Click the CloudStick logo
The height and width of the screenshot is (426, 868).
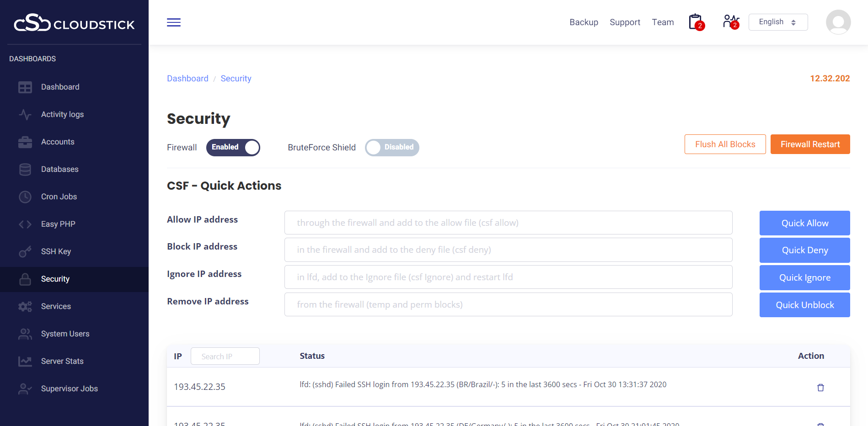(x=74, y=23)
